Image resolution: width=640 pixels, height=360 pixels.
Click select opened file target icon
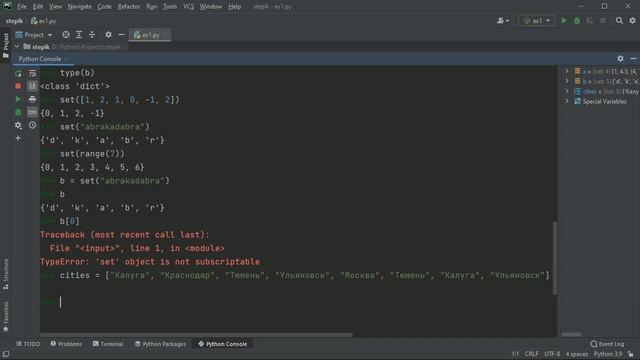pos(66,35)
